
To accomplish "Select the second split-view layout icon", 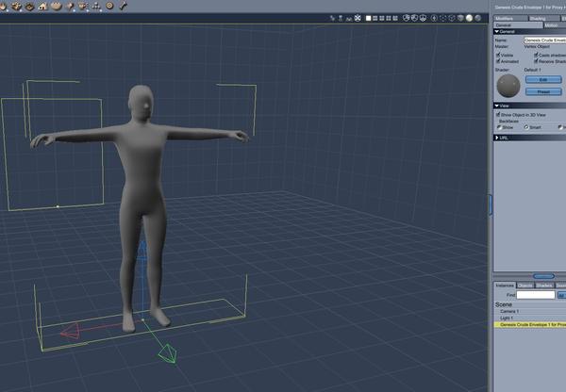I will 375,18.
